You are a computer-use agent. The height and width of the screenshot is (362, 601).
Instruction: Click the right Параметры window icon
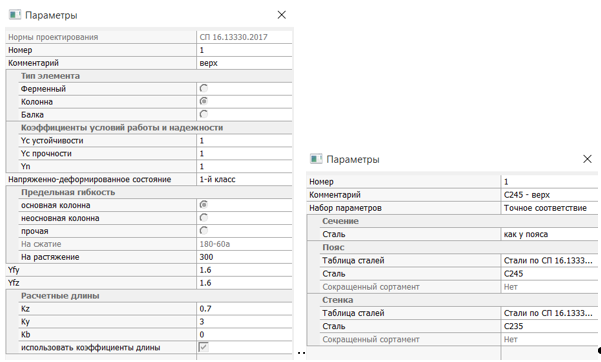click(x=316, y=159)
